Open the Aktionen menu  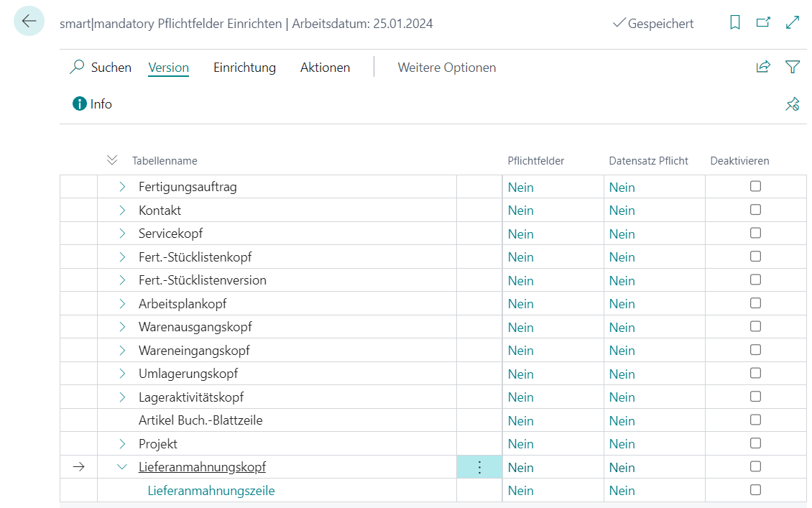(x=325, y=68)
